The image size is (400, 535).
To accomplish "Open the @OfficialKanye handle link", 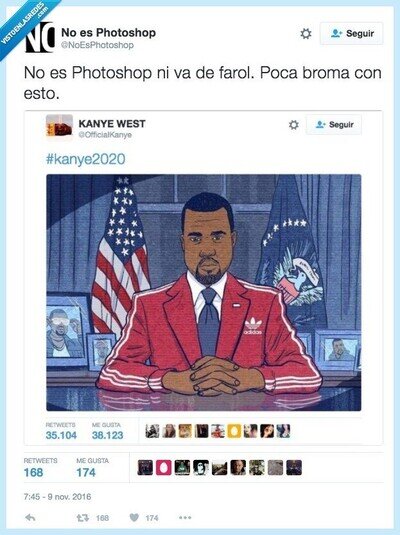I will pyautogui.click(x=105, y=135).
